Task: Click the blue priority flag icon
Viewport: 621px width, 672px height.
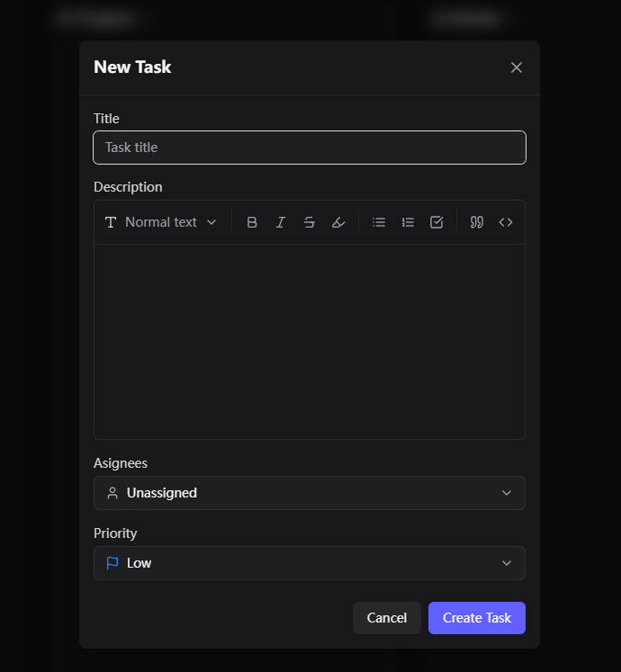Action: pos(112,563)
